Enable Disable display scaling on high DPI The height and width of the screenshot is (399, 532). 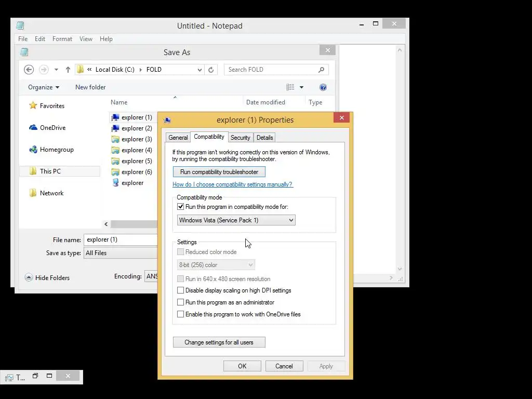180,290
